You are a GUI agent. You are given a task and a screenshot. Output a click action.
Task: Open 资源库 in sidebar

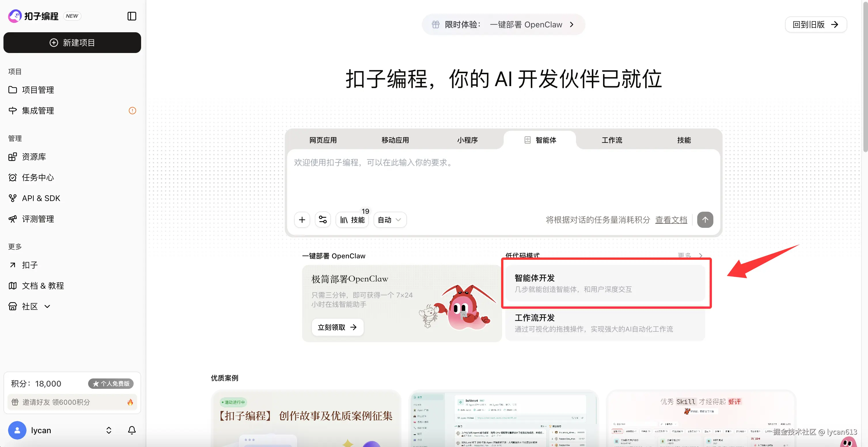(34, 157)
